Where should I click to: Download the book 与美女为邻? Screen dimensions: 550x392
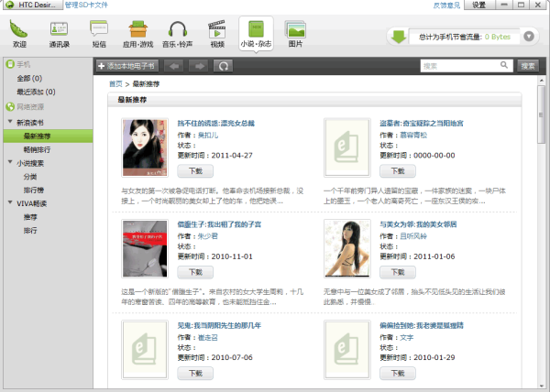tap(398, 272)
